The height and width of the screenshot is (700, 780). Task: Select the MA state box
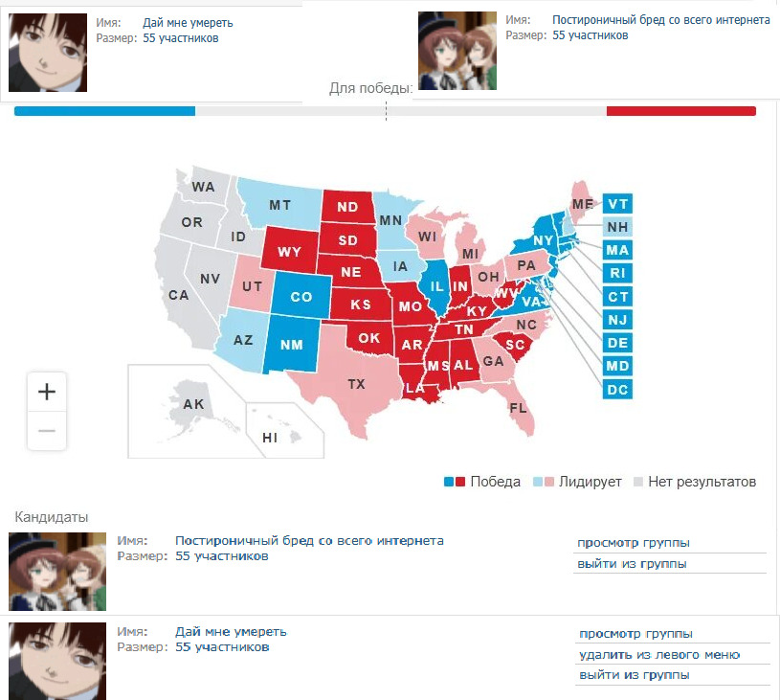tap(618, 250)
